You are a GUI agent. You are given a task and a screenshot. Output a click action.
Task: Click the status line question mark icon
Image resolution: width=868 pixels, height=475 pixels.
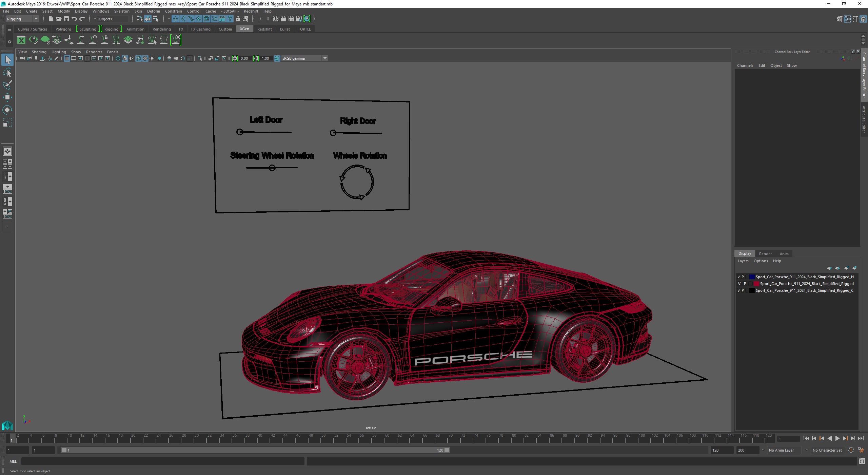[x=230, y=19]
